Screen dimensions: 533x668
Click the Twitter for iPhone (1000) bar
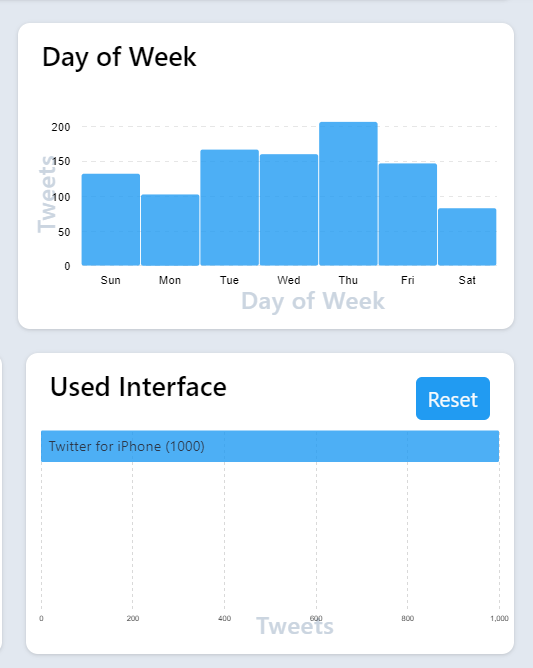tap(270, 446)
